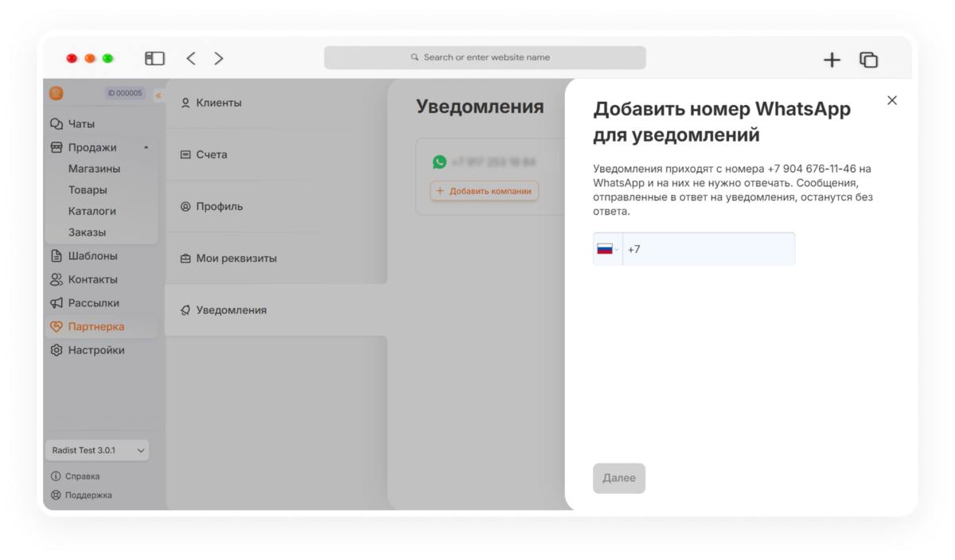Click the Рассылки megaphone icon
The width and height of the screenshot is (955, 560).
click(x=57, y=303)
